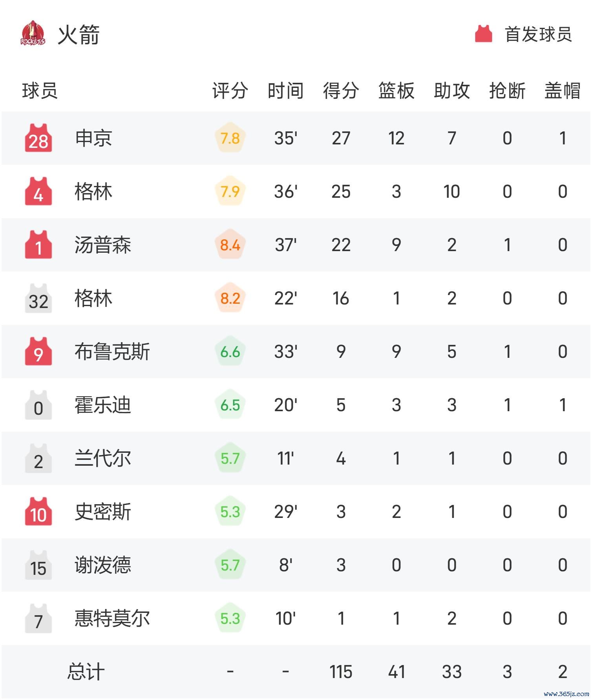592x700 pixels.
Task: Select grey jersey number 0 icon
Action: (x=38, y=405)
